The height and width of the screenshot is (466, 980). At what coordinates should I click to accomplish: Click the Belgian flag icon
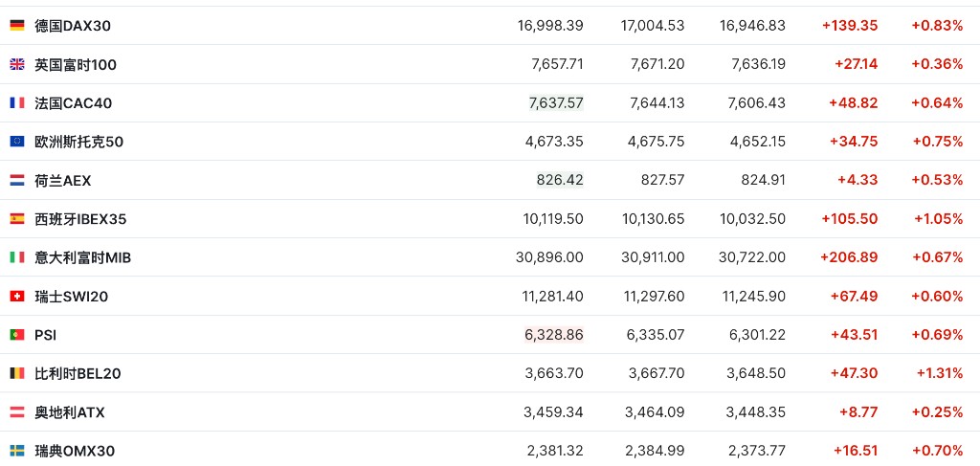pos(17,373)
